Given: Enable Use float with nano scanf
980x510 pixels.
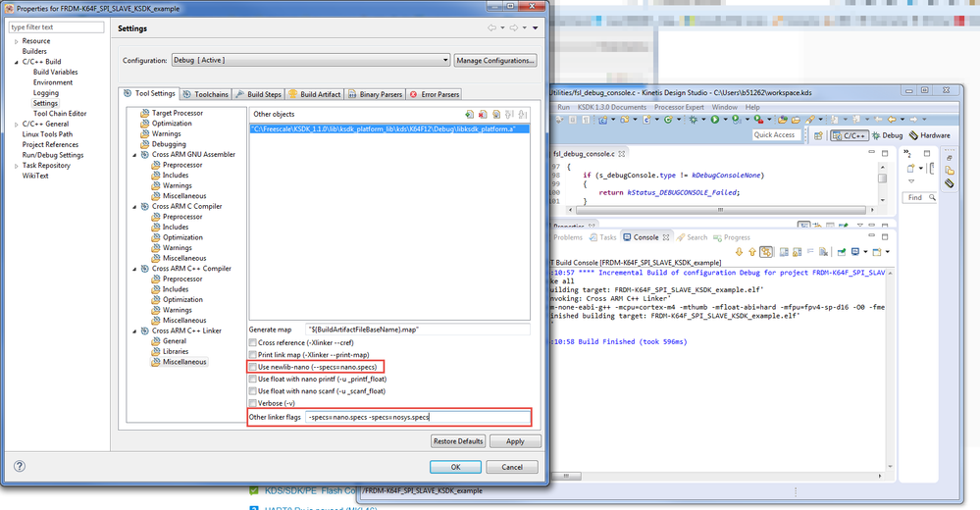Looking at the screenshot, I should tap(252, 391).
